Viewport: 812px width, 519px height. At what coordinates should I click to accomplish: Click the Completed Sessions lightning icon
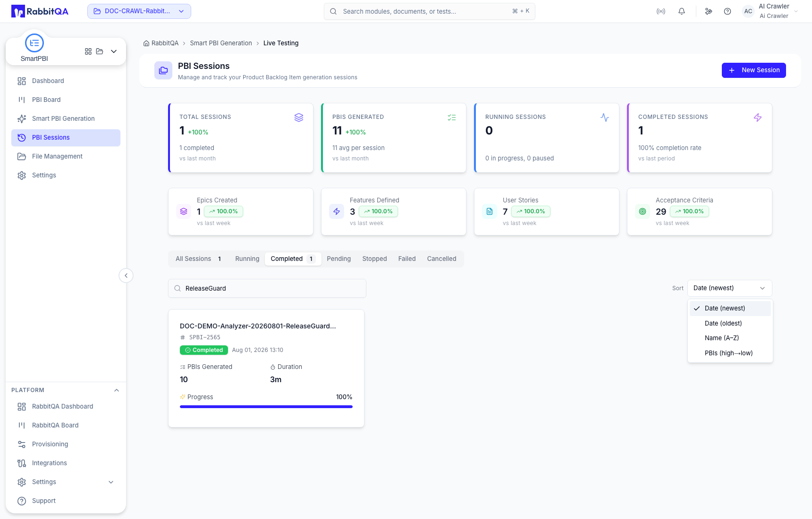(x=758, y=117)
